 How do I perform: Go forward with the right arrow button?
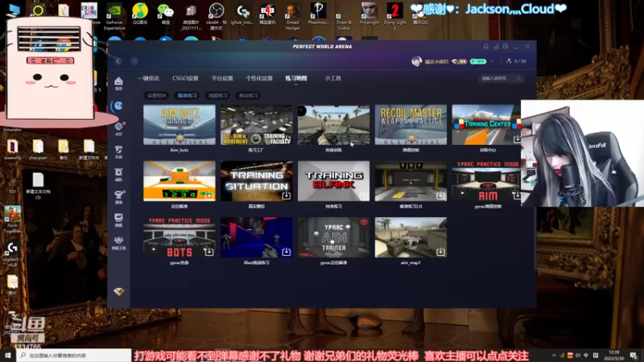tap(134, 61)
